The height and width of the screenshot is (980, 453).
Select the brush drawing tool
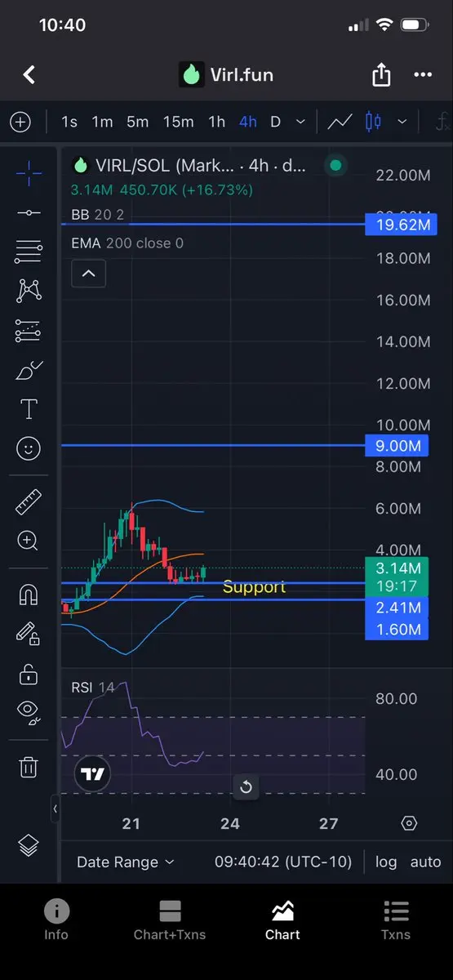click(29, 370)
